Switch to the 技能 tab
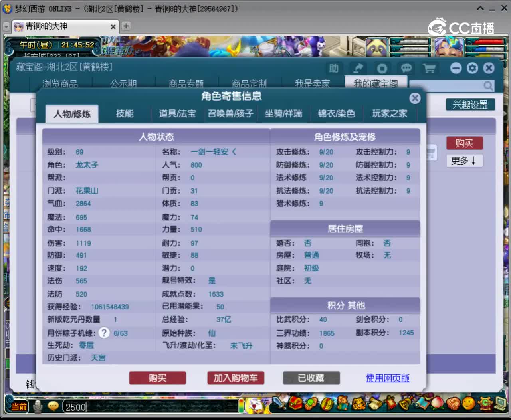This screenshot has width=511, height=420. tap(125, 113)
